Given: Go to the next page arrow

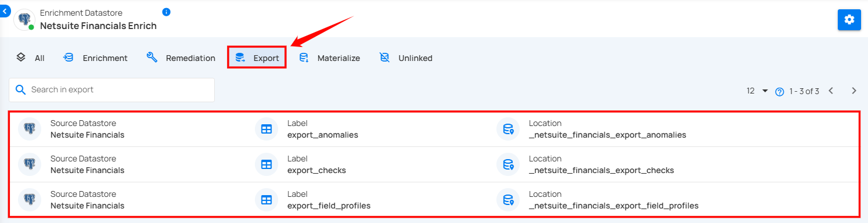Looking at the screenshot, I should pos(854,91).
